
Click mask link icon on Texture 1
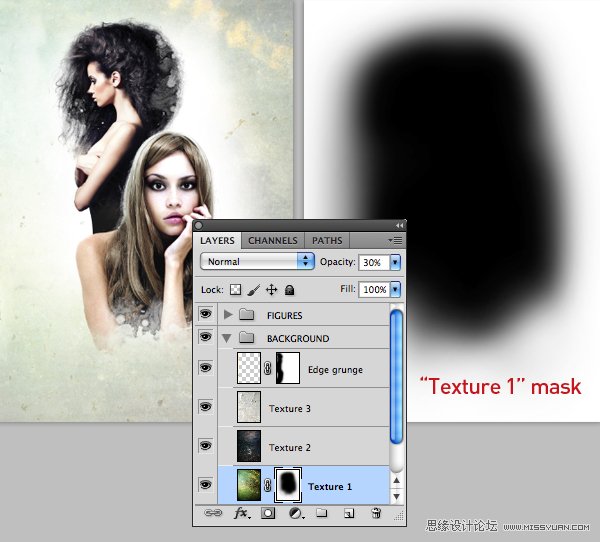(x=268, y=485)
